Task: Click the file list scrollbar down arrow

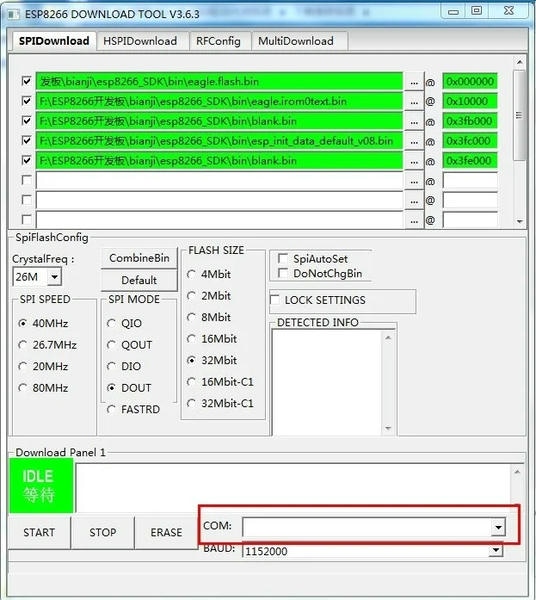Action: (x=519, y=222)
